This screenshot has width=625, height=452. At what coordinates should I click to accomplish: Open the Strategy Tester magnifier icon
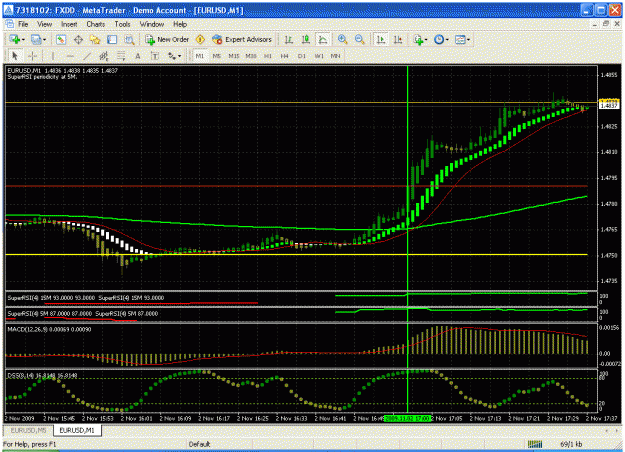click(x=129, y=39)
